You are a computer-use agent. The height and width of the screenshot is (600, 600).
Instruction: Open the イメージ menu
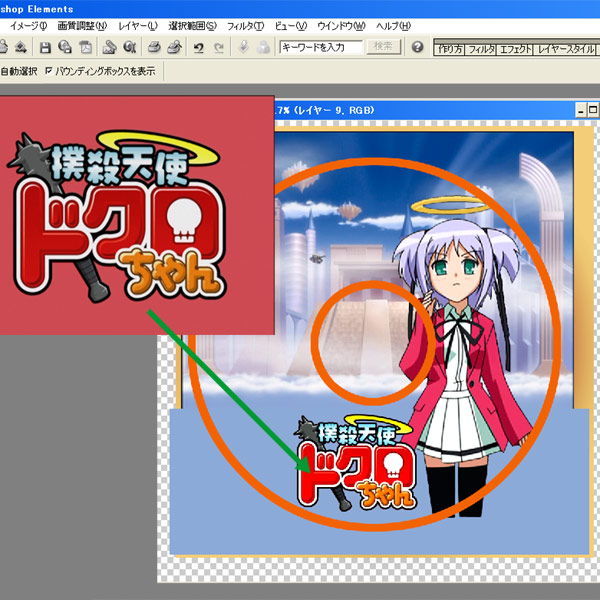pos(28,26)
